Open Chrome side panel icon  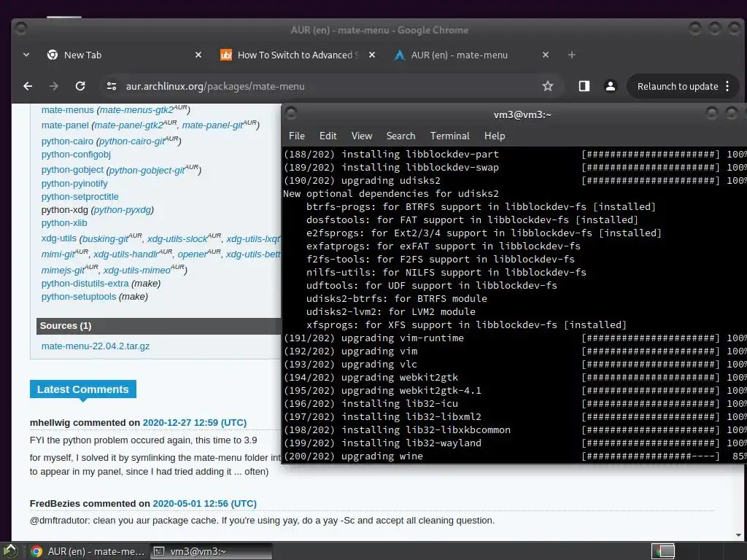(x=584, y=86)
